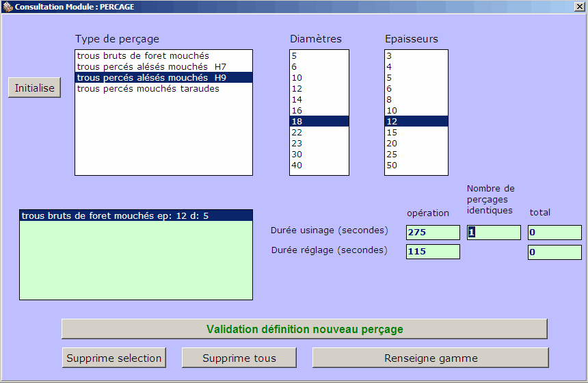Open 'Renseigne gamme' button

[x=430, y=358]
